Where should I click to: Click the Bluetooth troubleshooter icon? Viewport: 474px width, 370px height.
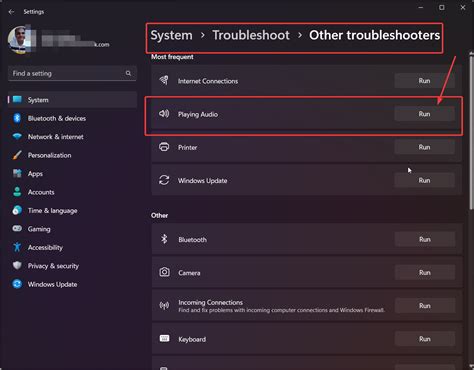pos(164,239)
